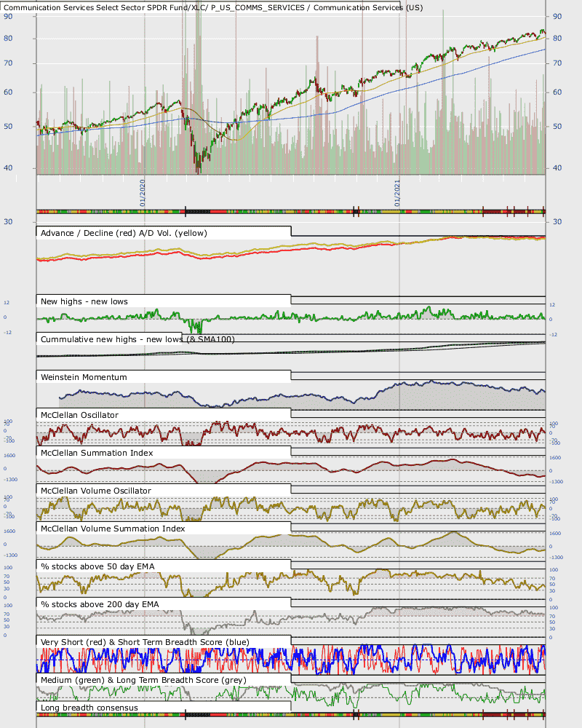Click the left price axis value 70
Screen dimensions: 582x728
[8, 63]
